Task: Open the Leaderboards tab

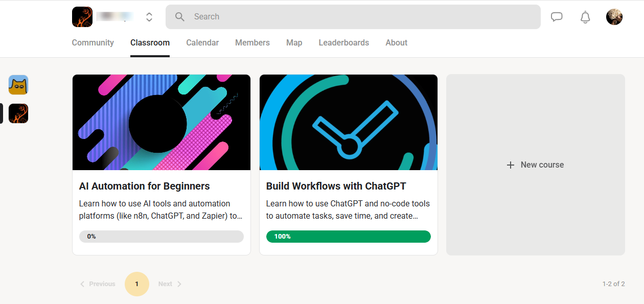Action: click(x=344, y=43)
